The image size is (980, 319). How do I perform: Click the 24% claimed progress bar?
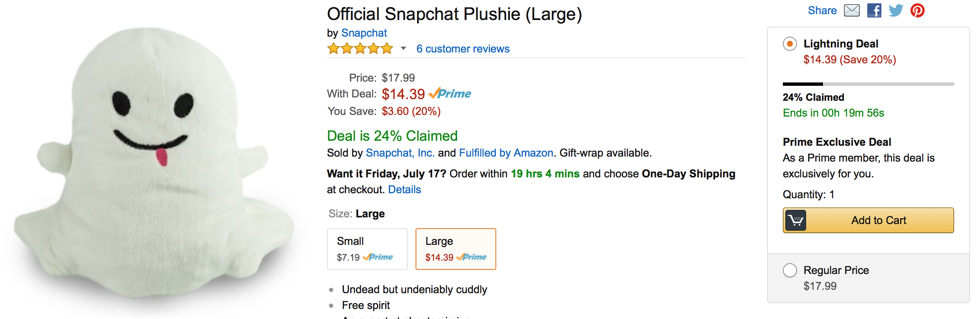869,84
